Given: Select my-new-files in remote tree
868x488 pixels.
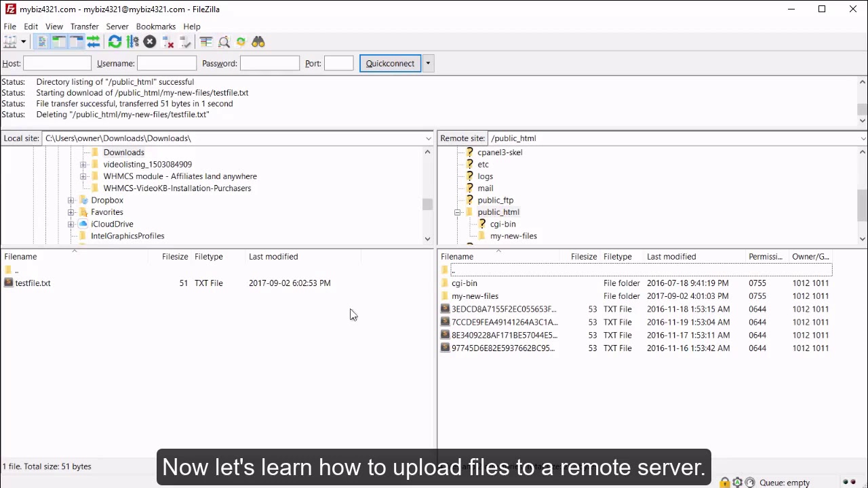Looking at the screenshot, I should 513,236.
